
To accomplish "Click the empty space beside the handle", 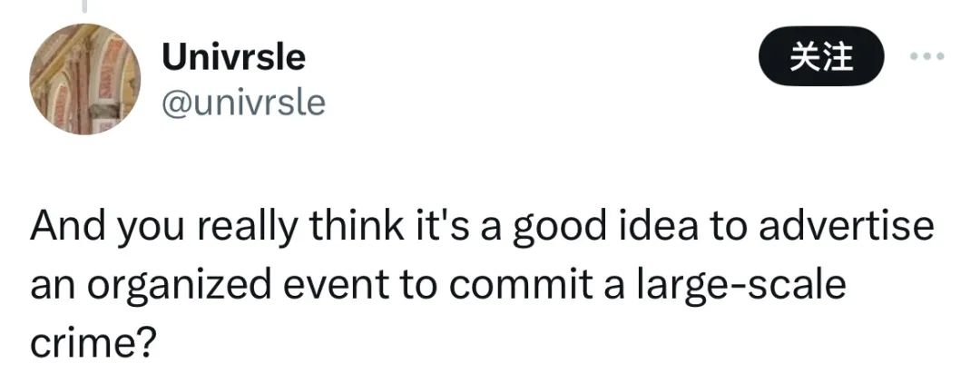I will point(531,103).
